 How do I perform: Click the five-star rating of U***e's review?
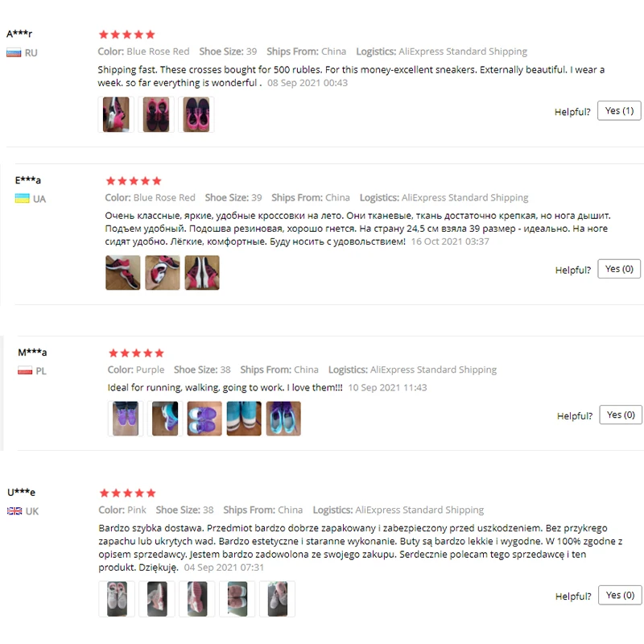click(128, 493)
